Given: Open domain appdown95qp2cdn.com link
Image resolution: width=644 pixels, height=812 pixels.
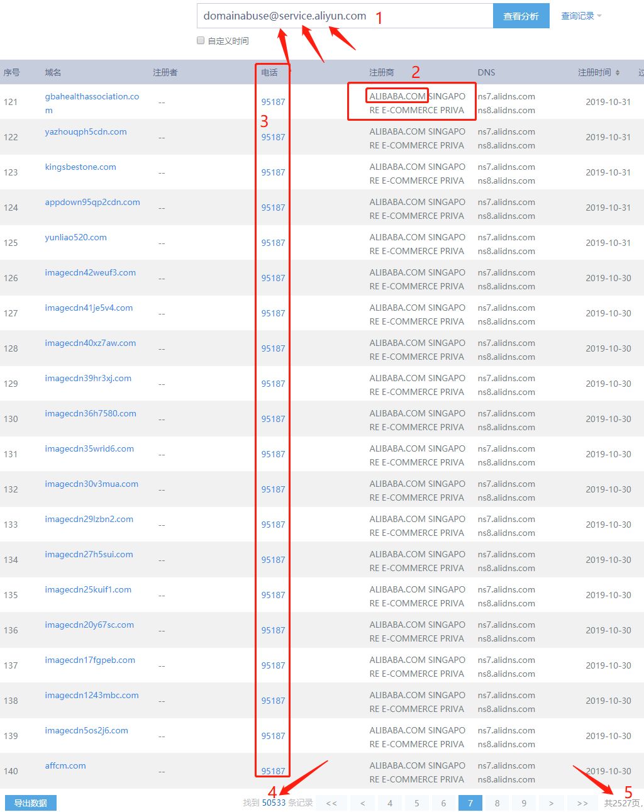Looking at the screenshot, I should coord(92,202).
